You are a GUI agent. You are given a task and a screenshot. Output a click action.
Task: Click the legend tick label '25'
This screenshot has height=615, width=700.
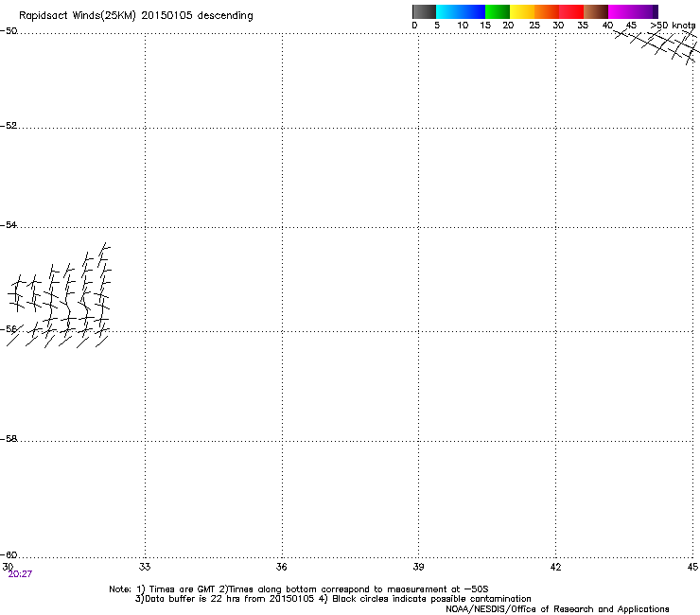pyautogui.click(x=534, y=26)
